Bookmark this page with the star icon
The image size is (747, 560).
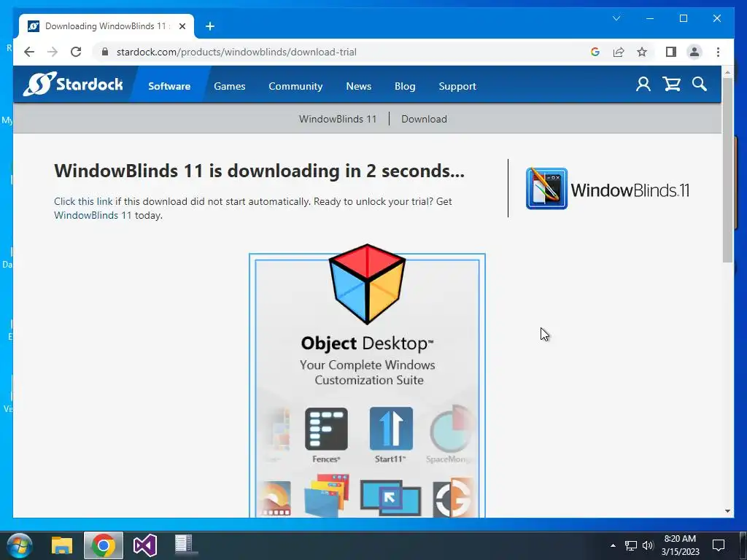coord(642,52)
